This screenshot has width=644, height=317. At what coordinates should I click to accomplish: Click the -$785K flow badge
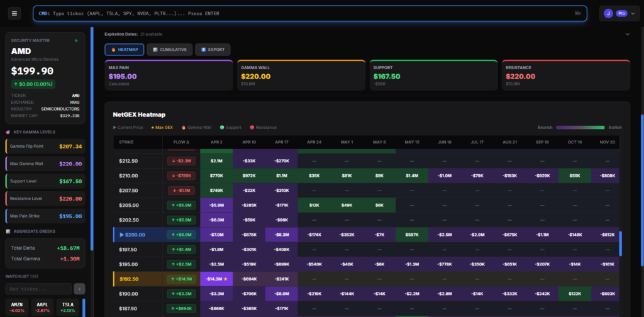[181, 175]
